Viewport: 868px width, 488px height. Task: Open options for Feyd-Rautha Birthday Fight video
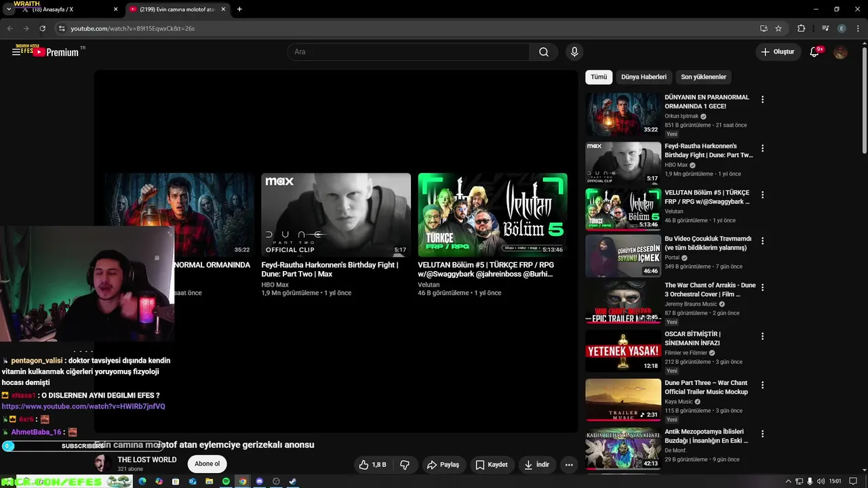click(x=762, y=148)
